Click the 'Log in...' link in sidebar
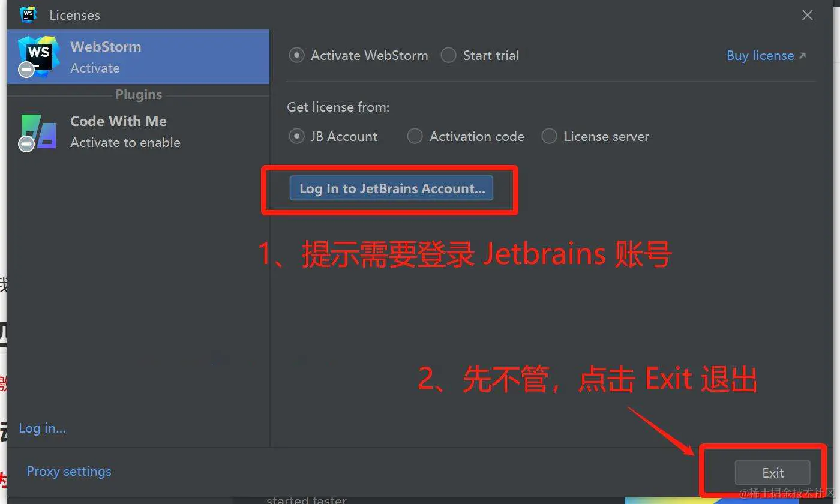 (43, 428)
